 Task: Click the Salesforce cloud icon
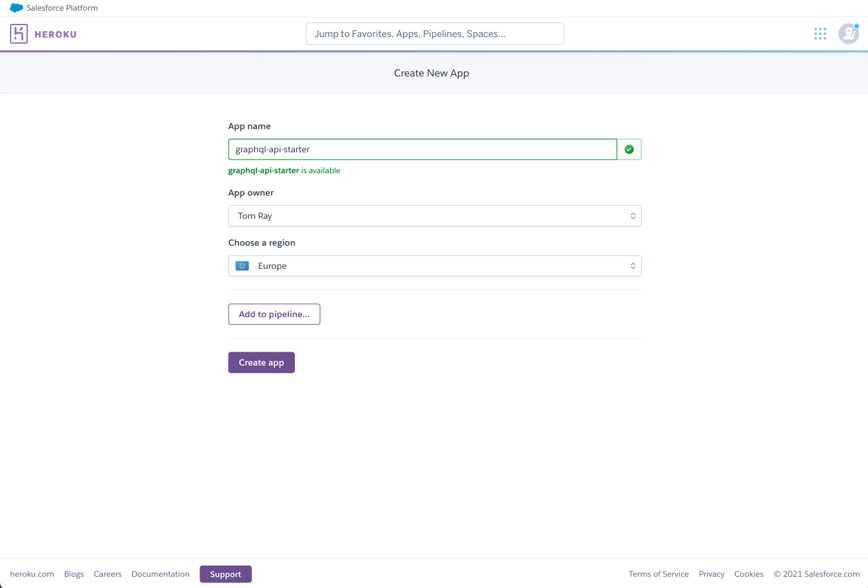coord(17,8)
